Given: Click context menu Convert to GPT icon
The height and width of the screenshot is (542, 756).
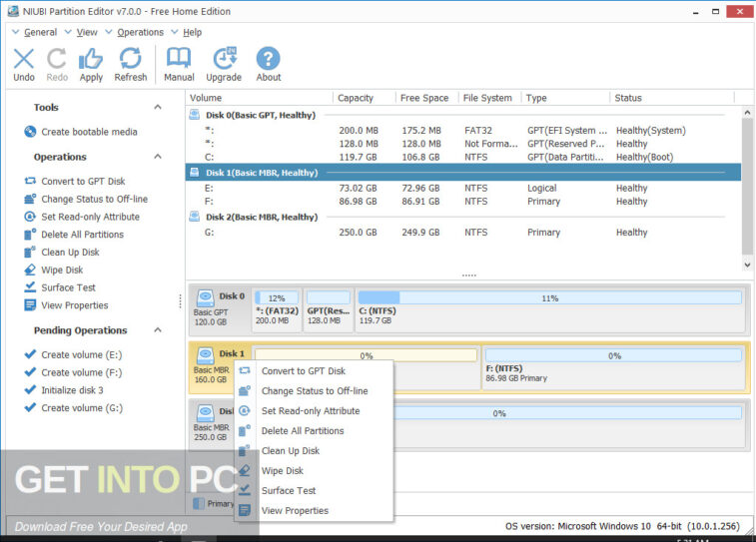Looking at the screenshot, I should (245, 370).
